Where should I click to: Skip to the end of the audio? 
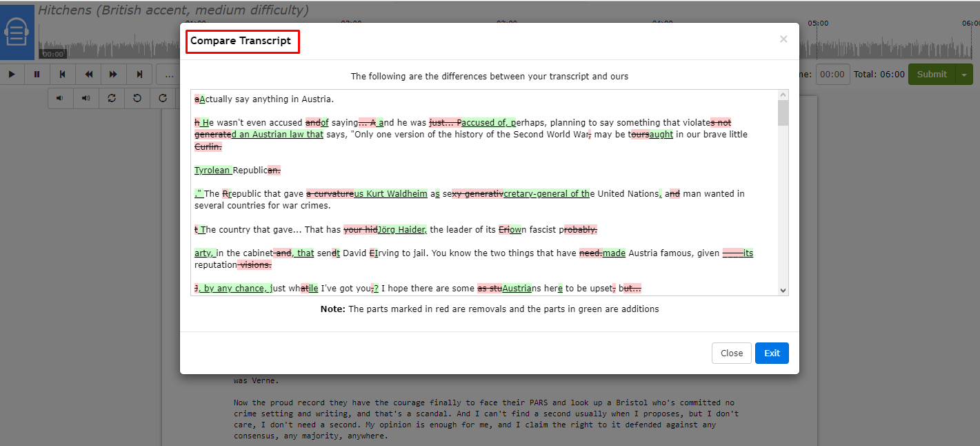pyautogui.click(x=139, y=74)
